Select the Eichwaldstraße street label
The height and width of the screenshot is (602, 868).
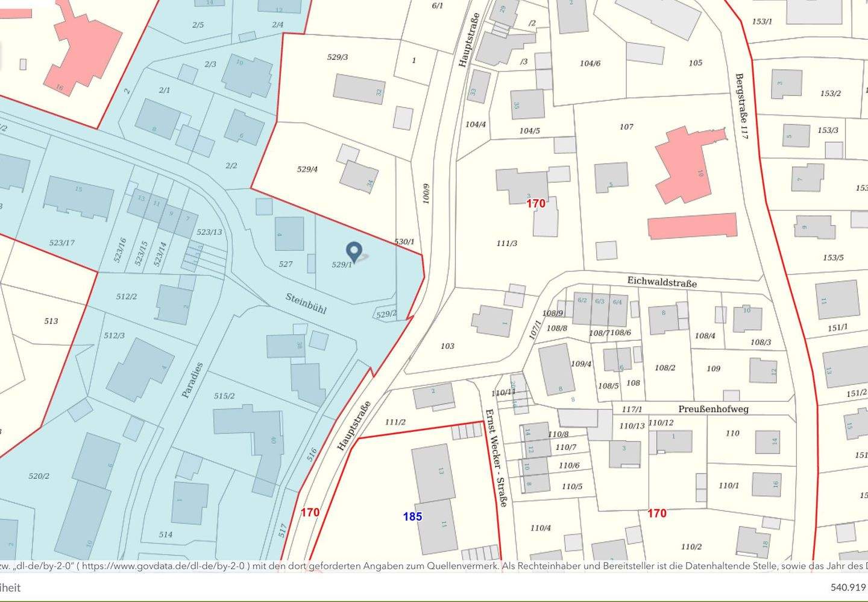[x=662, y=282]
